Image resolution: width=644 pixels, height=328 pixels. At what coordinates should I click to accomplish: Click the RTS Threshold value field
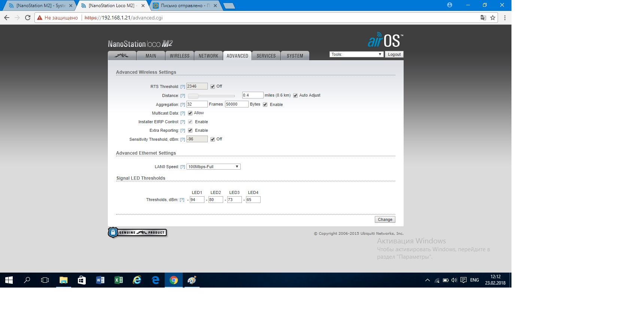coord(197,86)
